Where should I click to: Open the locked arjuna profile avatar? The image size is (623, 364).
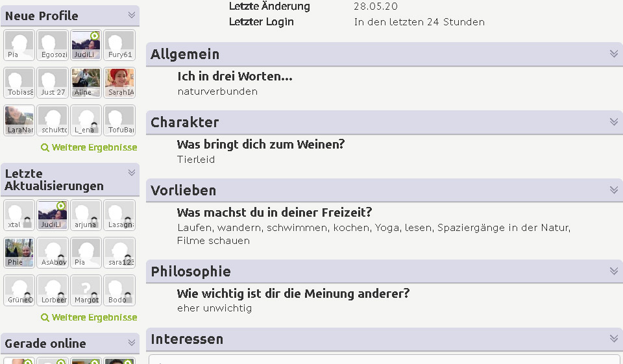coord(86,215)
